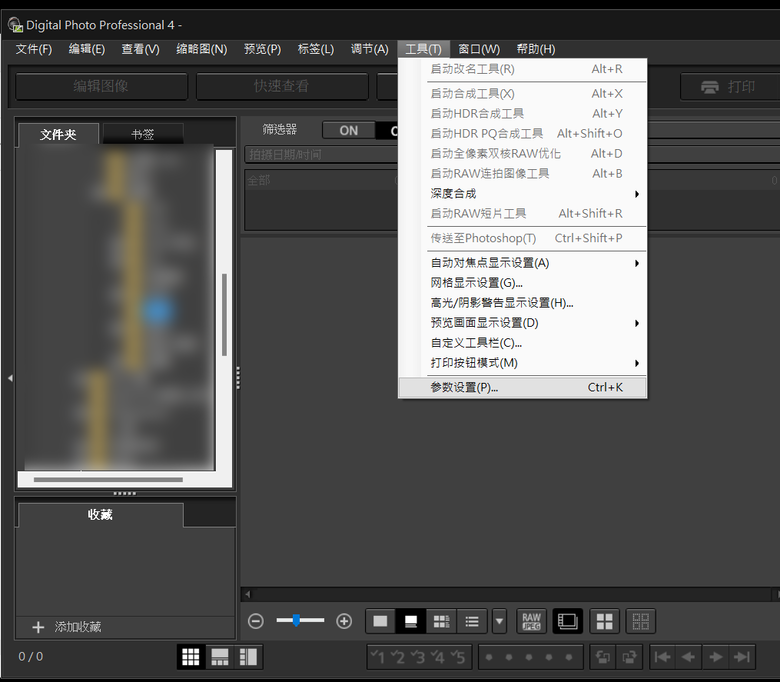Click the RAW JPEG grouping icon

tap(531, 621)
